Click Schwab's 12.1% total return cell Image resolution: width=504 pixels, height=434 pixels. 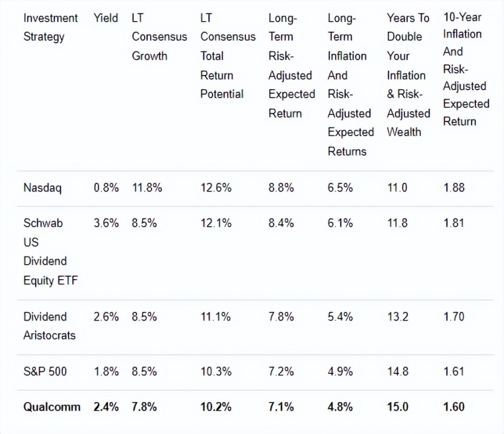tap(216, 223)
